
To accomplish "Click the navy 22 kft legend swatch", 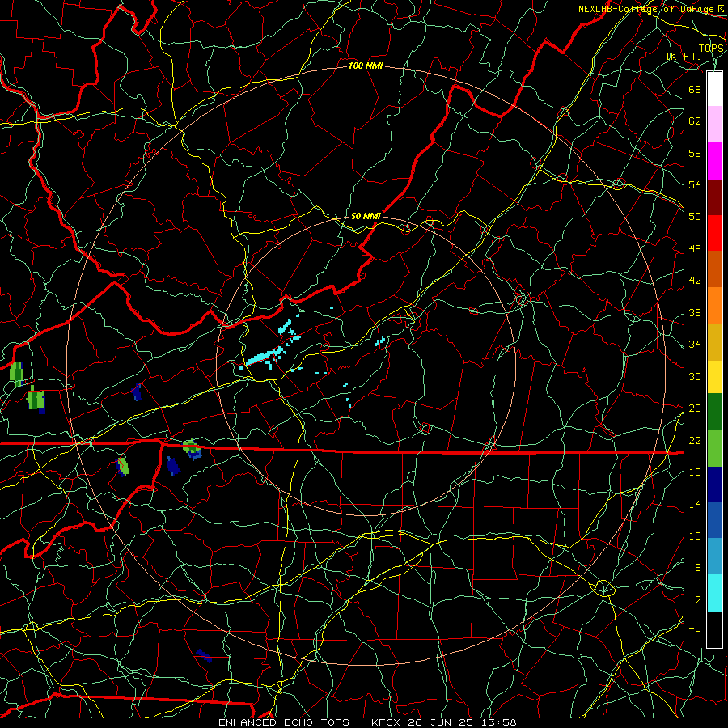I will 714,485.
